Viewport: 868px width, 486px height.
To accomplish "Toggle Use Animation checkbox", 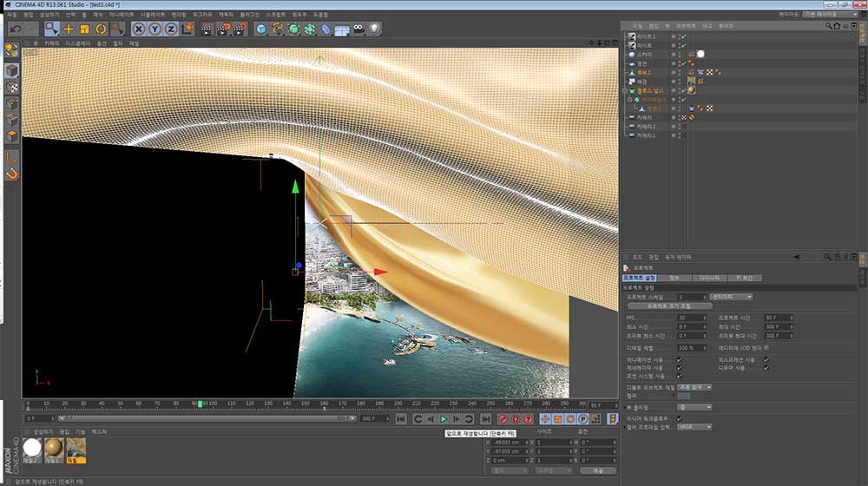I will pos(680,360).
